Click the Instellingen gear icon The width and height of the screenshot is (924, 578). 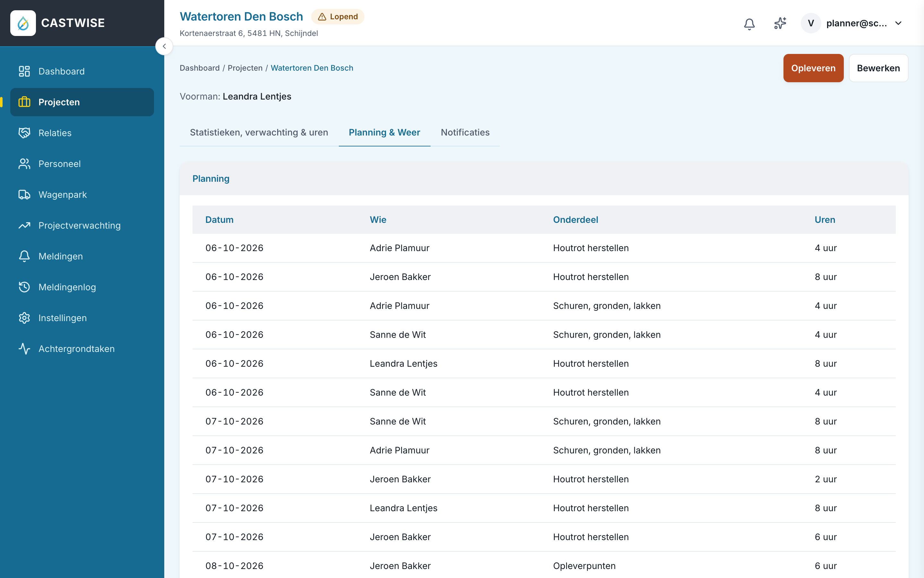(x=24, y=318)
